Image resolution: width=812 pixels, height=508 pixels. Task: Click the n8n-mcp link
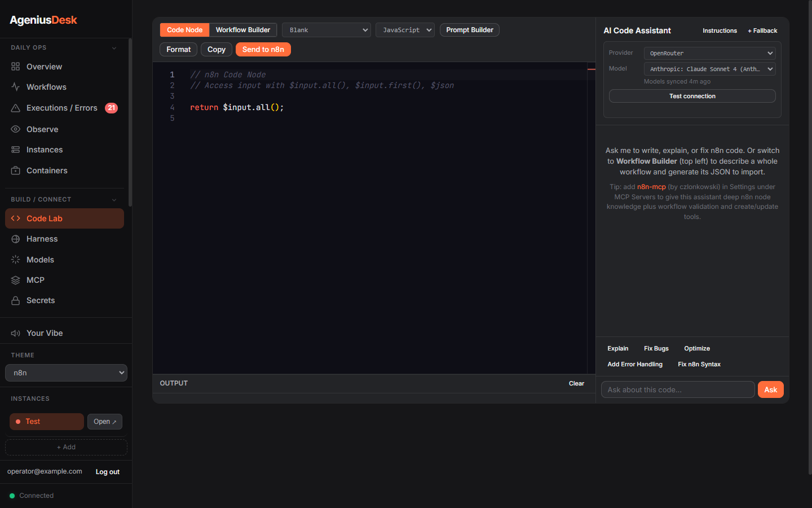(x=651, y=187)
